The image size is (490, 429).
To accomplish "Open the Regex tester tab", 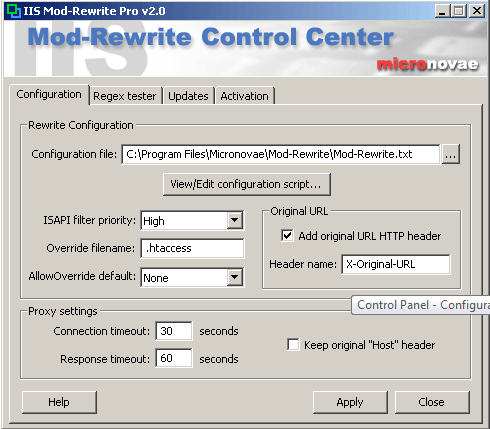I will click(125, 96).
